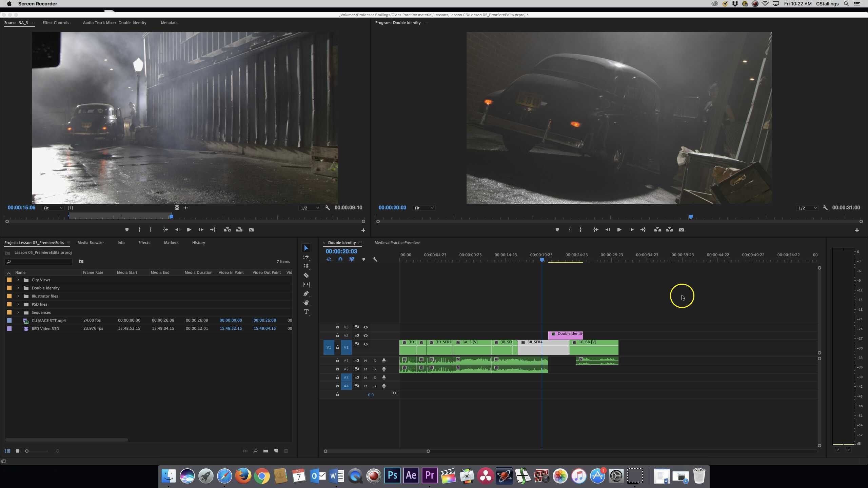
Task: Open the MedievalPracticePremiere sequence tab
Action: [397, 243]
